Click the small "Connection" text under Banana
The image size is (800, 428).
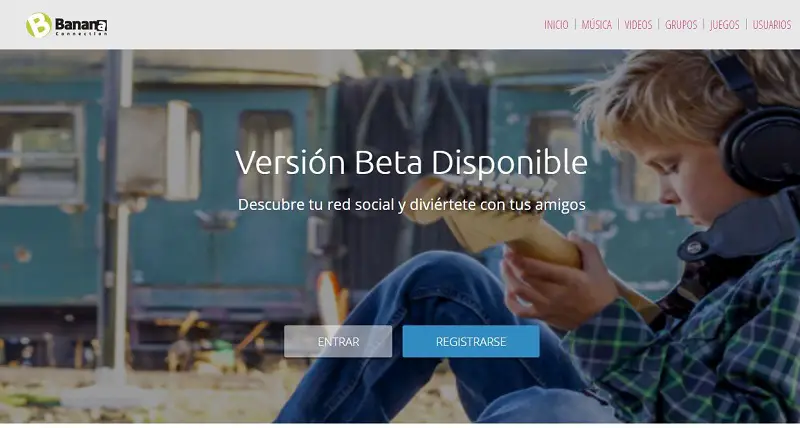[x=81, y=34]
